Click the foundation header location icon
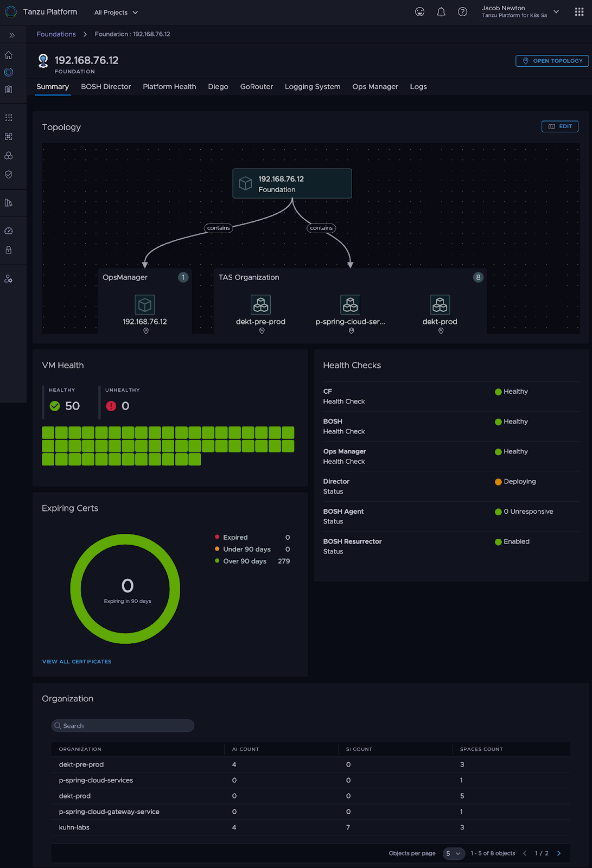The width and height of the screenshot is (592, 868). coord(43,61)
